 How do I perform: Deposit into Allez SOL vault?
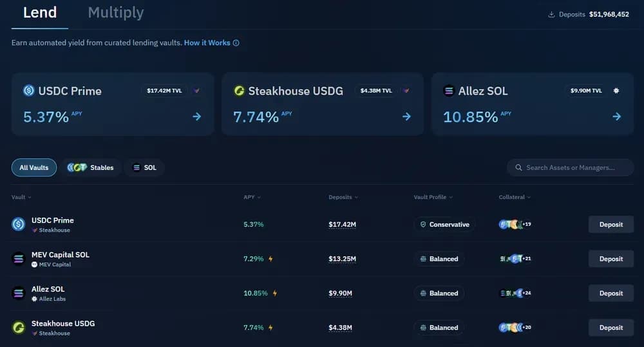[x=611, y=293]
